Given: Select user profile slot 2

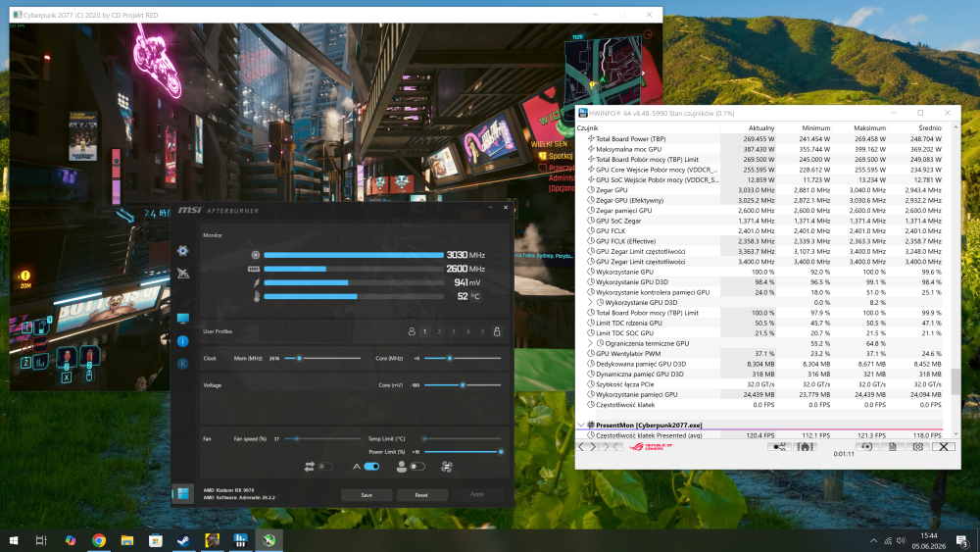Looking at the screenshot, I should [x=439, y=332].
